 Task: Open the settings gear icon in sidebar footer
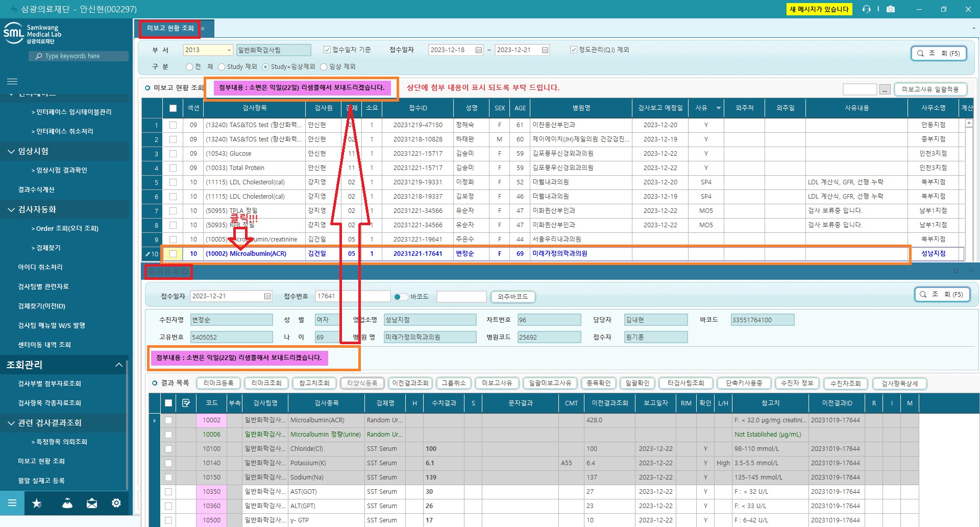coord(116,504)
